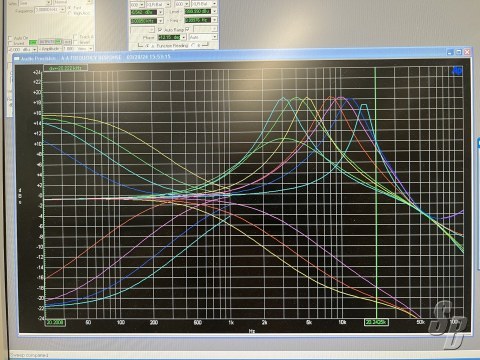Select the High Acc radio option
The image size is (480, 360).
click(70, 13)
